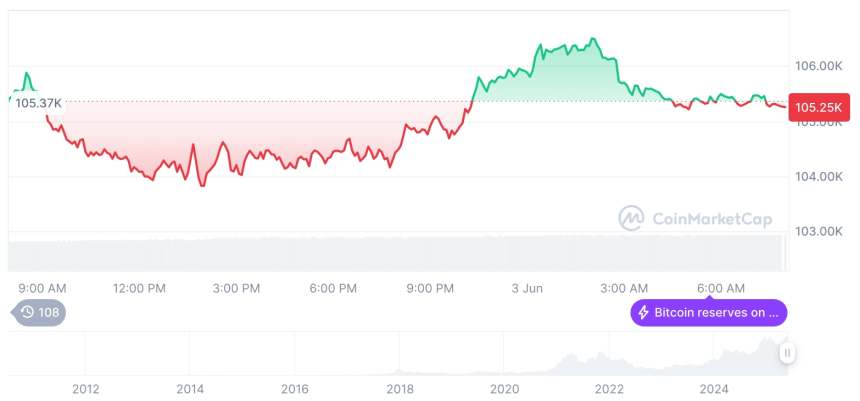The height and width of the screenshot is (401, 860).
Task: Select the 3:00 AM time axis label
Action: point(624,288)
